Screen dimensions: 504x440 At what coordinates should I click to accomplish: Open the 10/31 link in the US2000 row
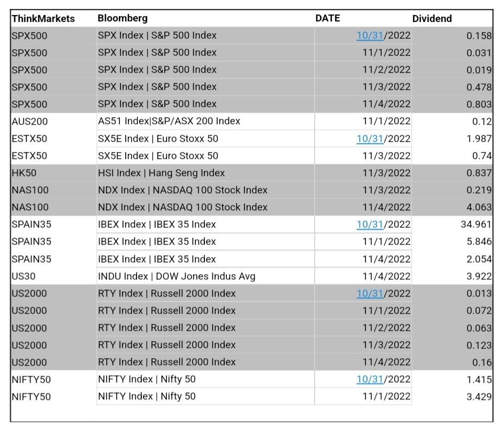(370, 293)
